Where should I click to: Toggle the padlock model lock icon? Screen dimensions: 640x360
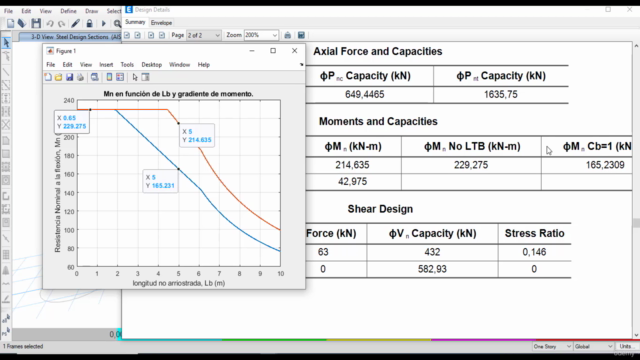pos(89,23)
